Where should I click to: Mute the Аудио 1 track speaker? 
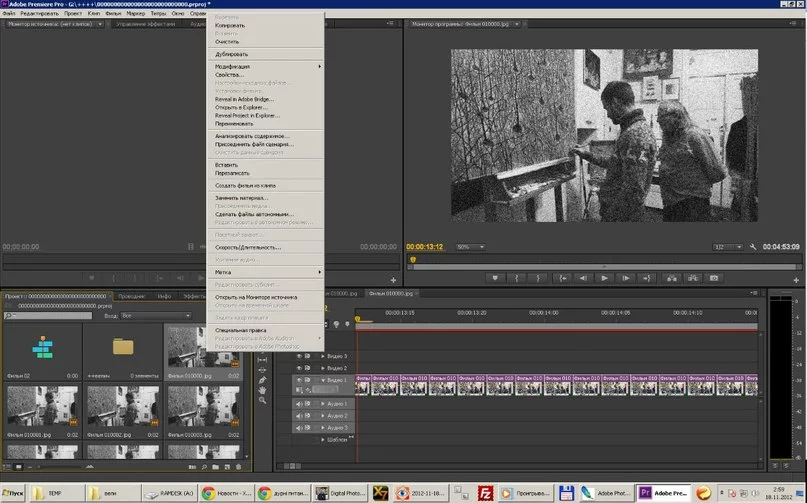(x=299, y=404)
